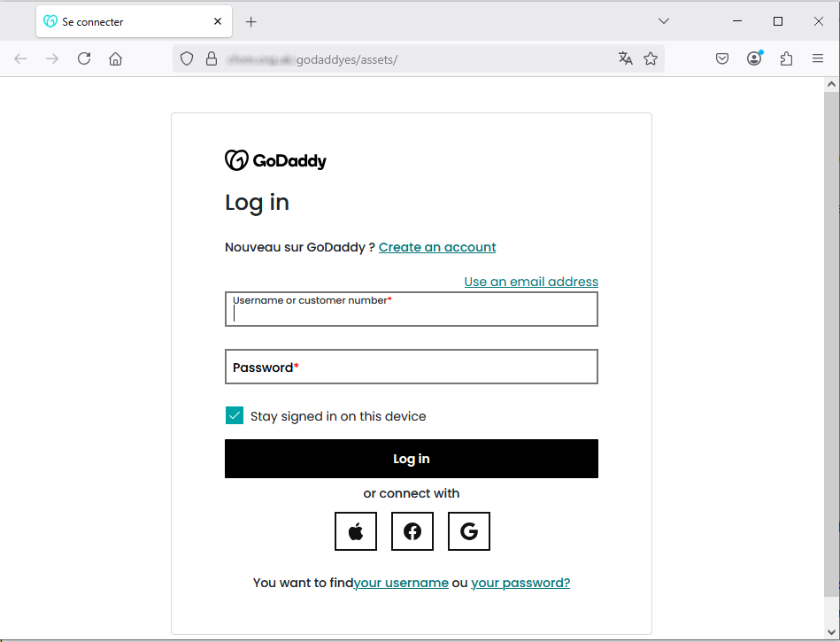The height and width of the screenshot is (642, 840).
Task: Connect with the Google icon button
Action: [469, 531]
